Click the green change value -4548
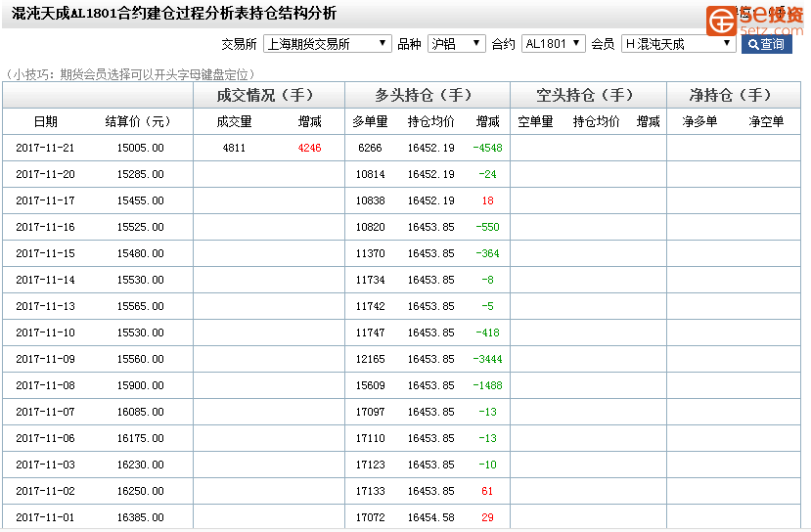 pos(487,148)
